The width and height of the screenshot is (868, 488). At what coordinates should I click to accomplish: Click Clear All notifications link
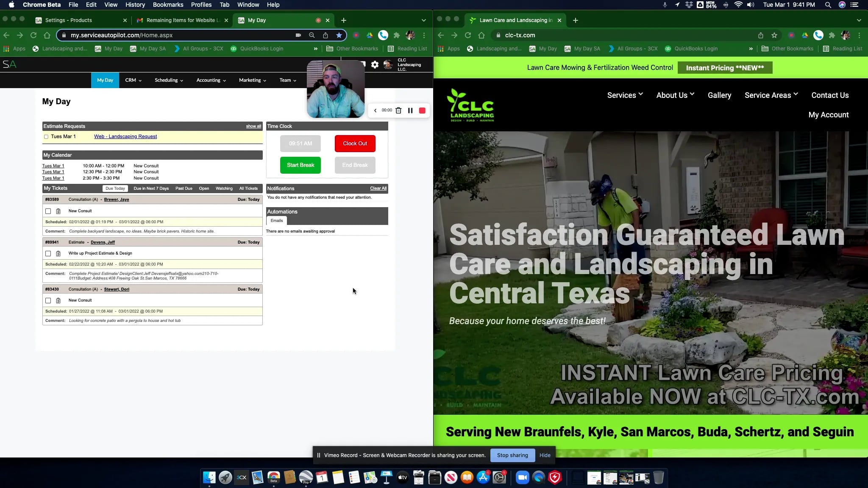(x=378, y=189)
